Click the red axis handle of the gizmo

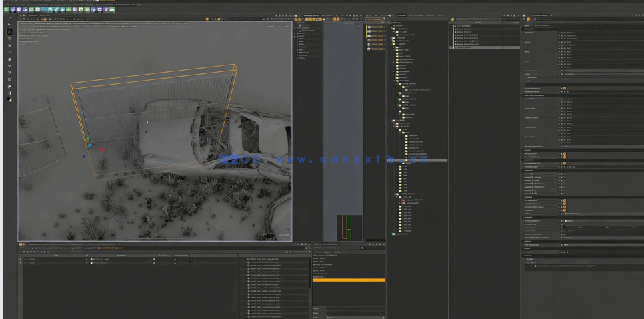click(x=102, y=150)
